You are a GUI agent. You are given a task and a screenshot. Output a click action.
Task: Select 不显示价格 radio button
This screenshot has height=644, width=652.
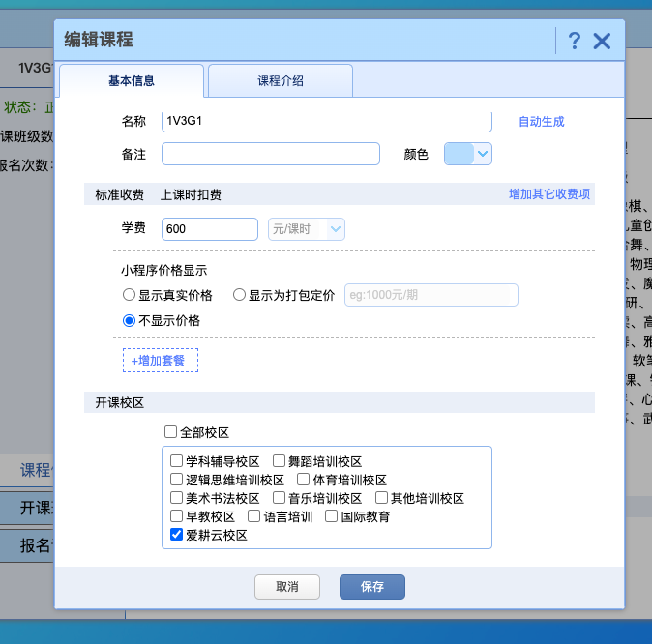tap(129, 320)
